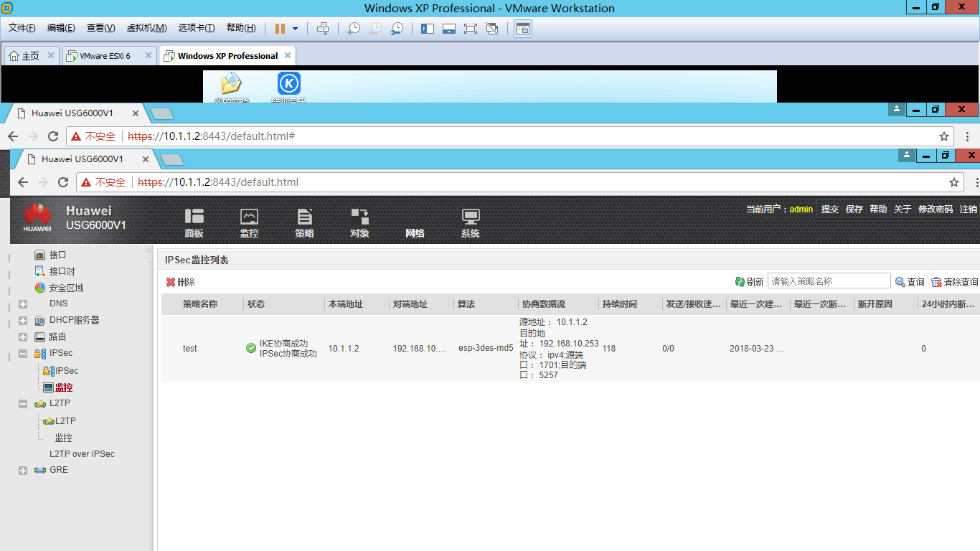The image size is (980, 551).
Task: Collapse sidebar with double-chevron icon
Action: [149, 251]
